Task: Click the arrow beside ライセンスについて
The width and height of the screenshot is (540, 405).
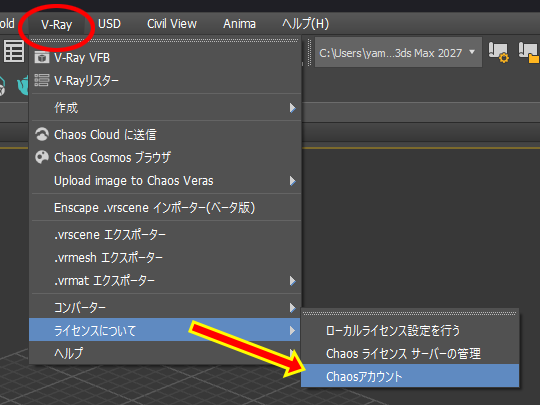Action: coord(292,331)
